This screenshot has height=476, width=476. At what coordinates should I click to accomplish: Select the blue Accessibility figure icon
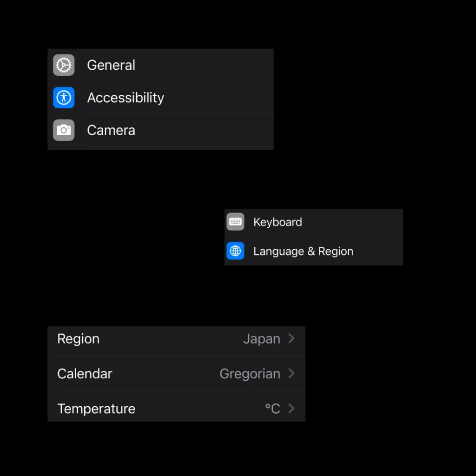pyautogui.click(x=64, y=98)
